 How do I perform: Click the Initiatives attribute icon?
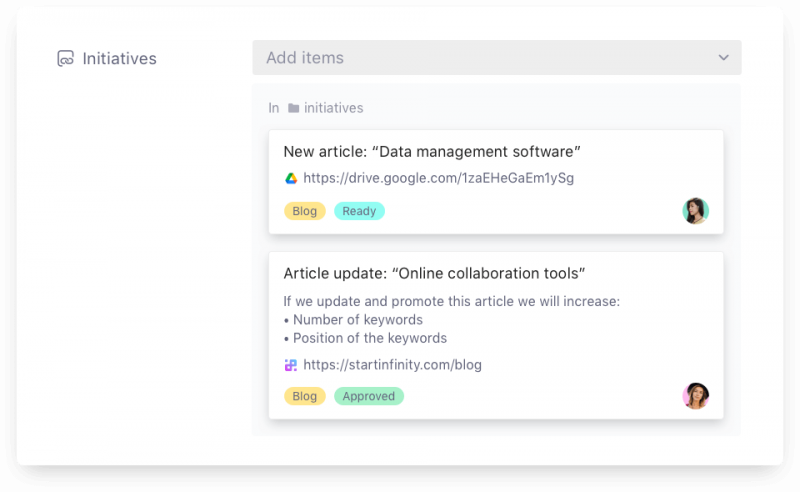click(x=66, y=59)
